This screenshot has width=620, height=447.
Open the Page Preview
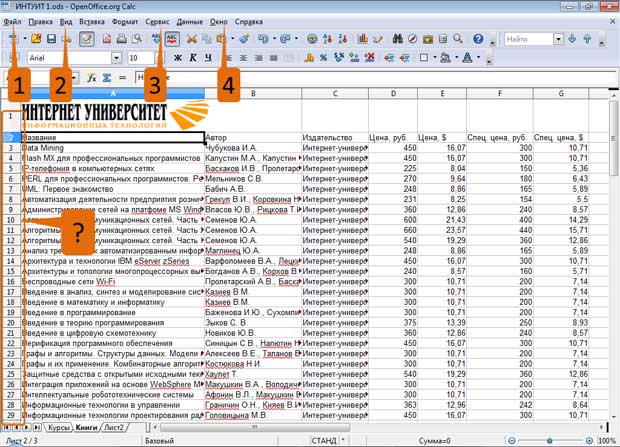pos(137,39)
